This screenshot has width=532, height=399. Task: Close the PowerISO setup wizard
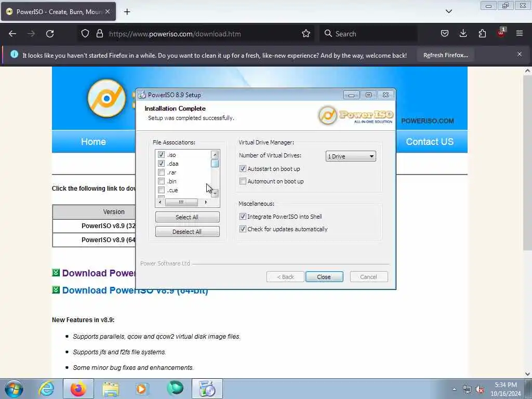point(324,277)
